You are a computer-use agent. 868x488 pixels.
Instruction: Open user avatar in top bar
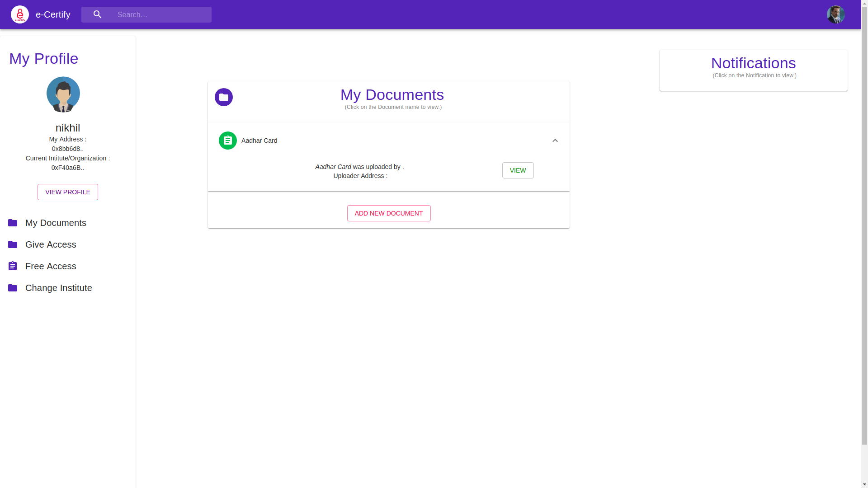coord(835,14)
